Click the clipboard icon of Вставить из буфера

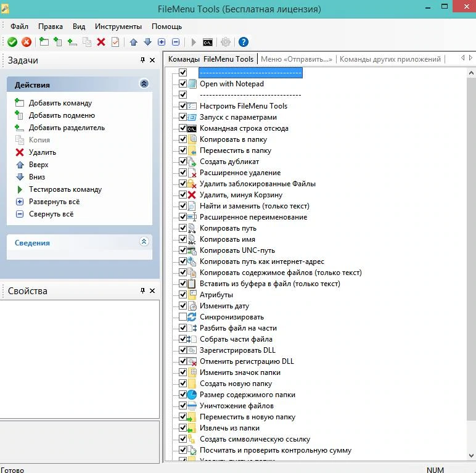[192, 284]
